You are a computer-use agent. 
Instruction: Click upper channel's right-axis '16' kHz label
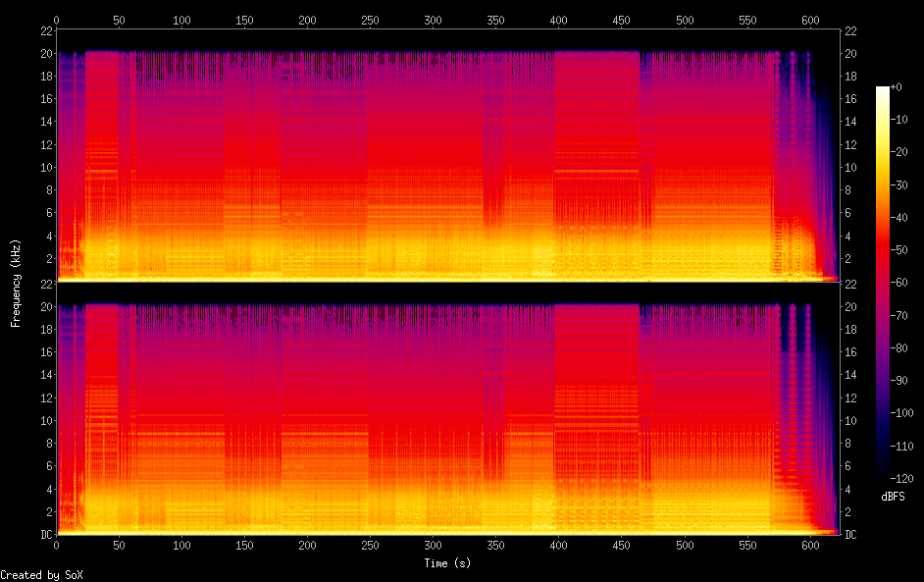[x=851, y=98]
